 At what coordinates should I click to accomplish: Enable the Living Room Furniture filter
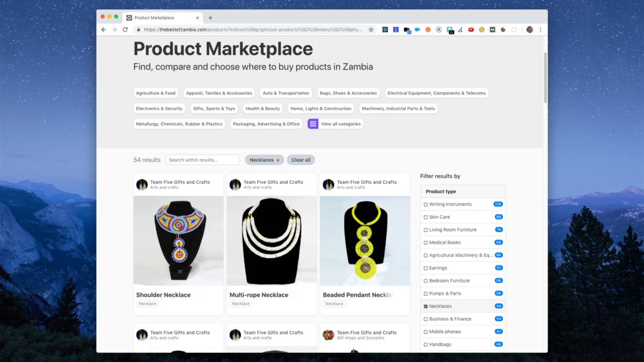426,230
